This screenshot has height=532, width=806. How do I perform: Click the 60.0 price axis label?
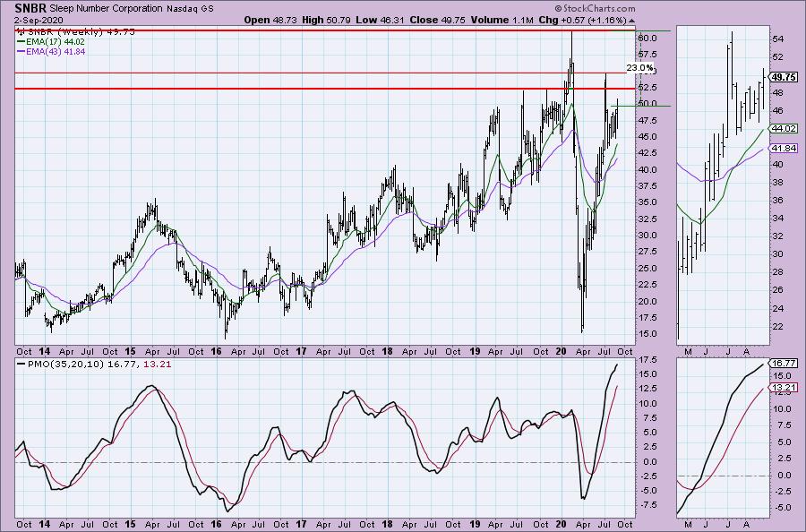click(x=647, y=38)
